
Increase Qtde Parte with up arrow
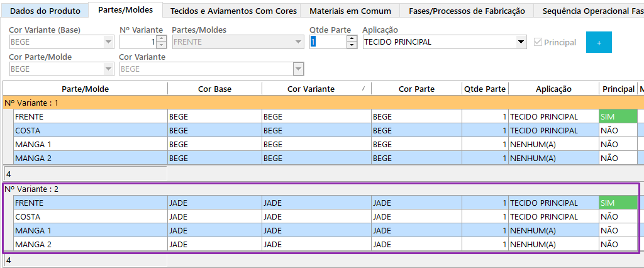tap(352, 39)
